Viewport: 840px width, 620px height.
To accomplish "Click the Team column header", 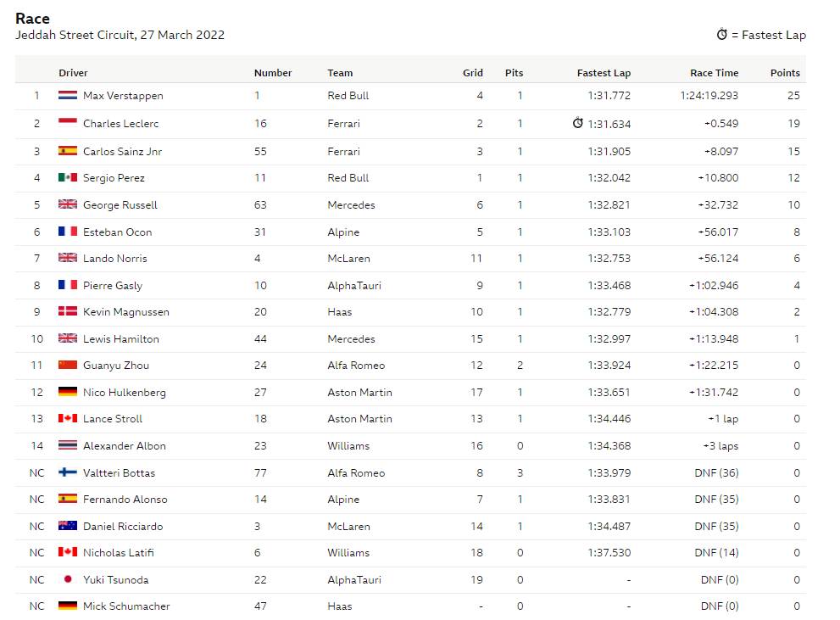I will [340, 73].
